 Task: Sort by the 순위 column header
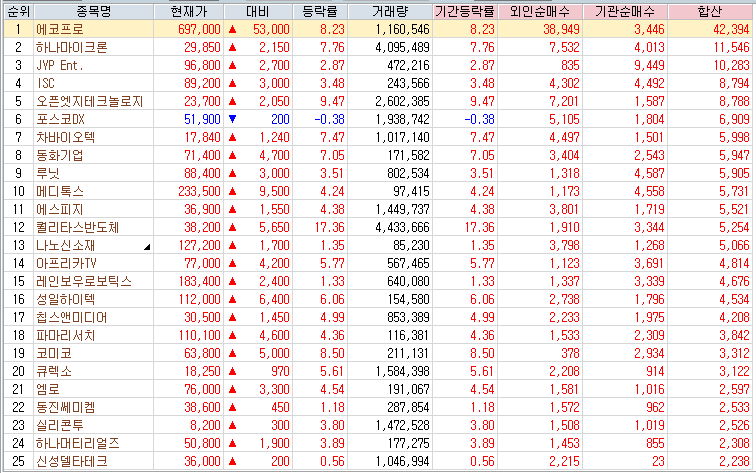tap(18, 11)
